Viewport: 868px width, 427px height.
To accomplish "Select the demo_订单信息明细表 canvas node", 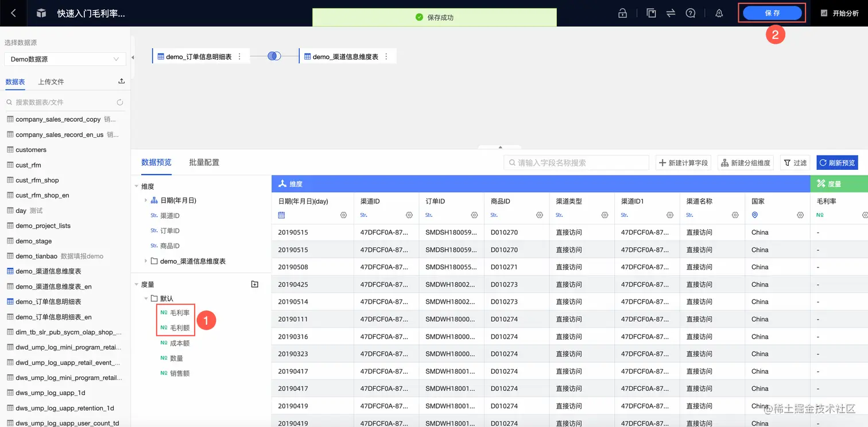I will pos(201,56).
